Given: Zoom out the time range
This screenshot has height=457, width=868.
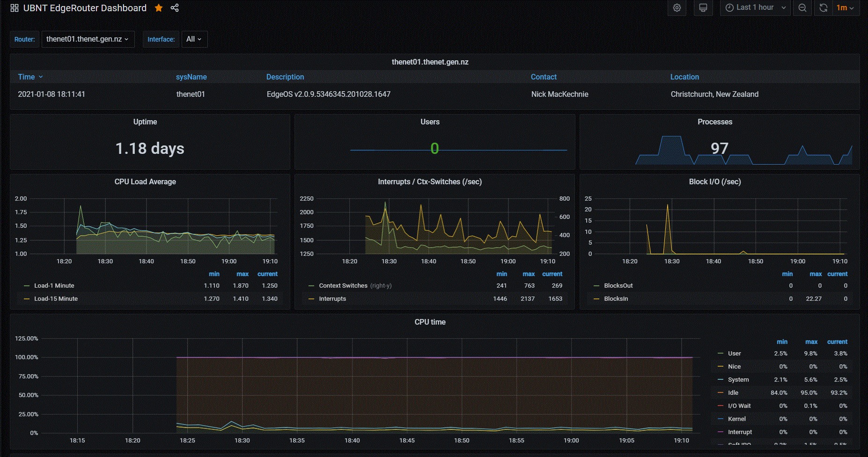Looking at the screenshot, I should point(802,8).
